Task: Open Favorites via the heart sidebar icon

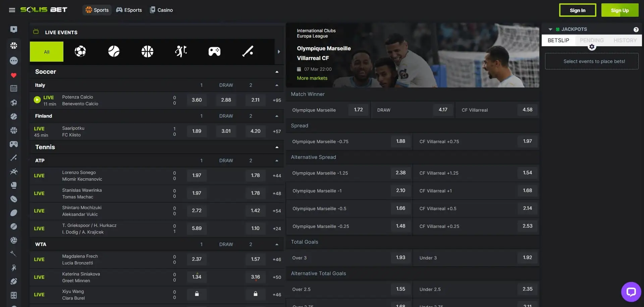Action: click(14, 75)
